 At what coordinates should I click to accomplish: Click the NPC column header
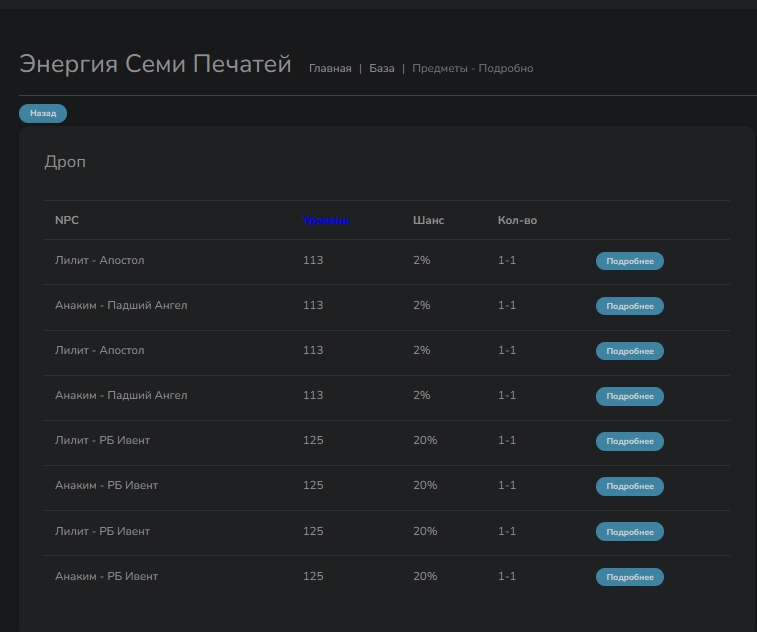66,220
